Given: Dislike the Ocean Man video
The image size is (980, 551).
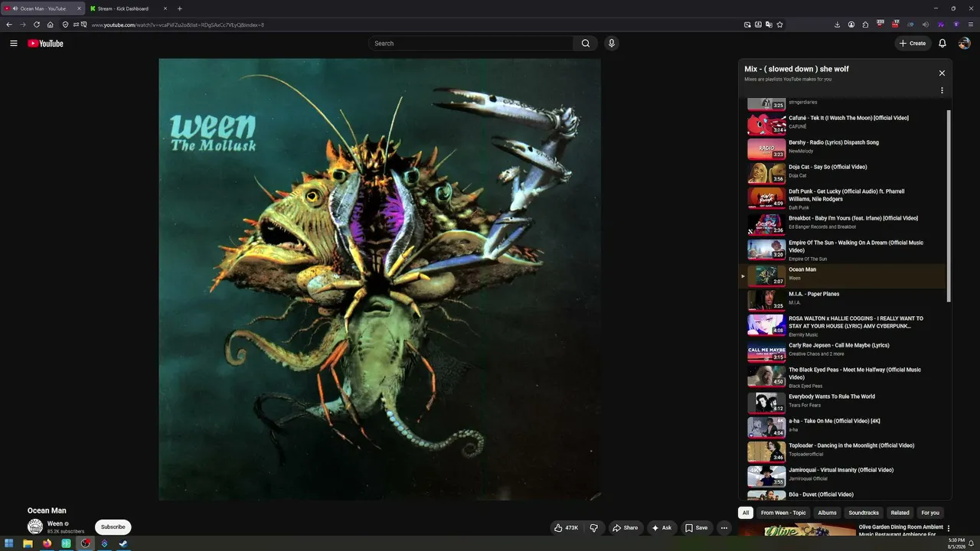Looking at the screenshot, I should coord(593,527).
